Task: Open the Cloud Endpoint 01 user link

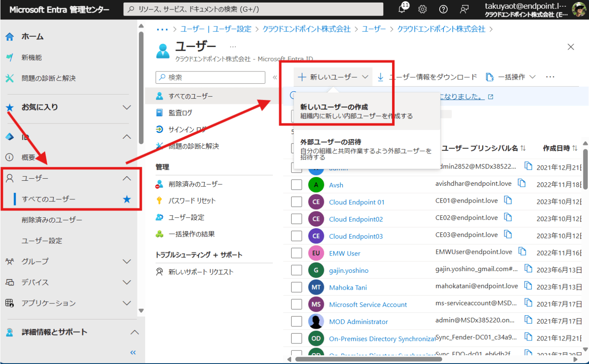Action: (357, 202)
